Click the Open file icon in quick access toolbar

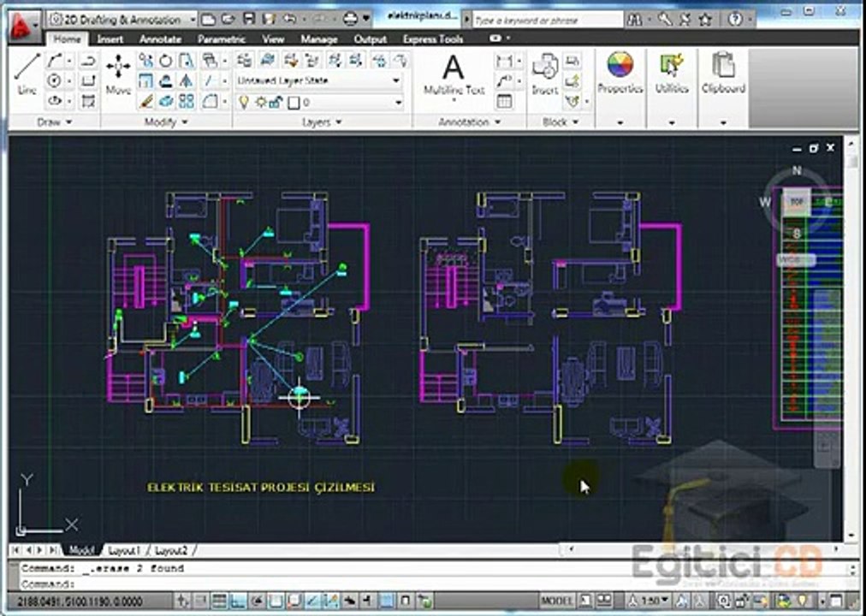point(228,20)
